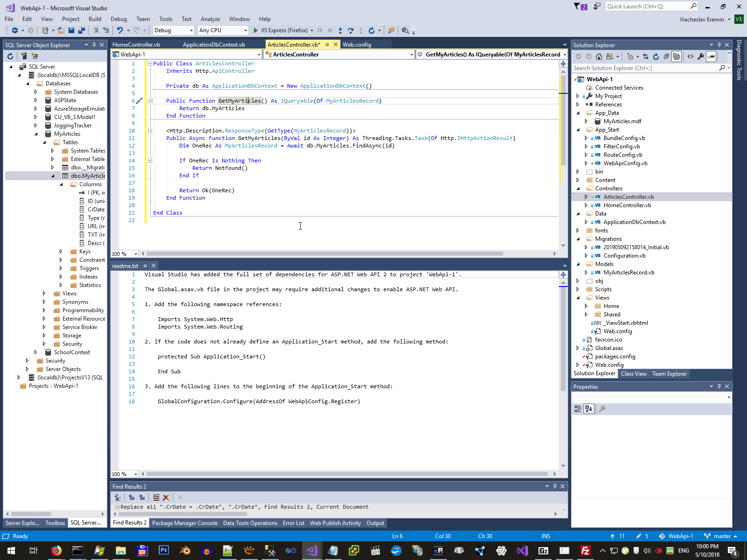This screenshot has width=747, height=560.
Task: Open the Toolbox tab at bottom left
Action: pos(55,523)
